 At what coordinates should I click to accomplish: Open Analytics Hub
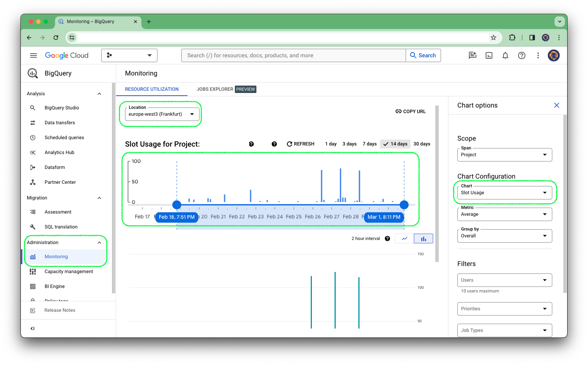pos(59,153)
